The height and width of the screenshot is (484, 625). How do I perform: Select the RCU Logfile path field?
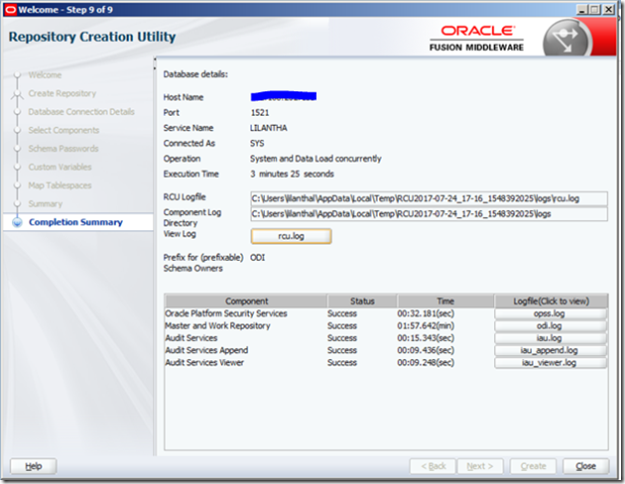(429, 199)
